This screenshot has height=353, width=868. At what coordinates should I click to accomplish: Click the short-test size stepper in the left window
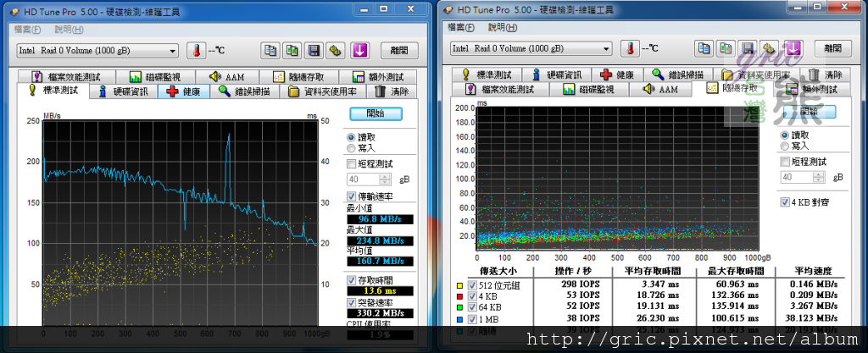coord(385,179)
